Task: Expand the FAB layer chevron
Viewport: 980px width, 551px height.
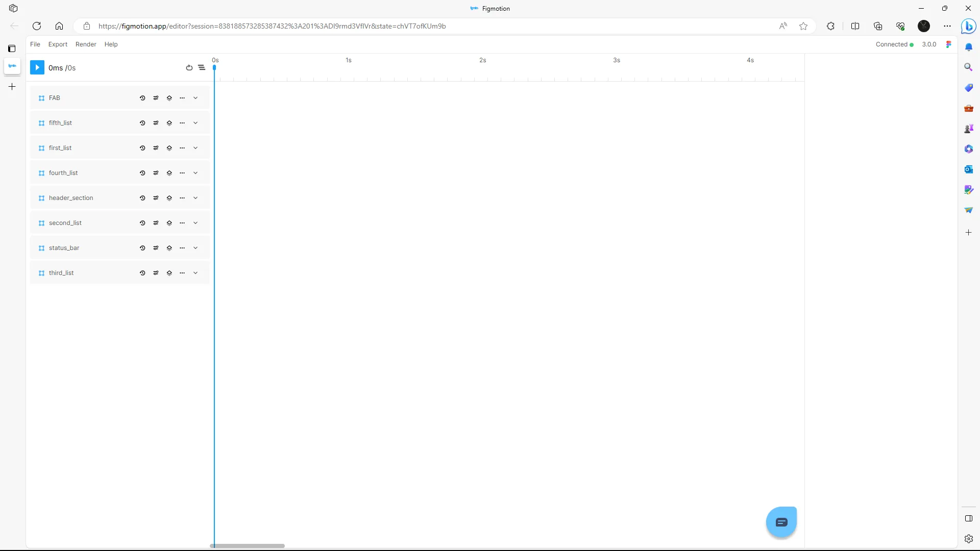Action: (195, 98)
